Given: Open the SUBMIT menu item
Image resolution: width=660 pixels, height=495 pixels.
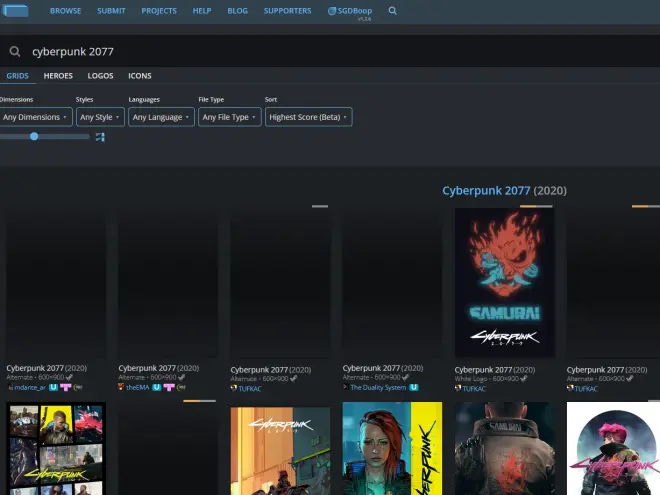Looking at the screenshot, I should [x=111, y=11].
